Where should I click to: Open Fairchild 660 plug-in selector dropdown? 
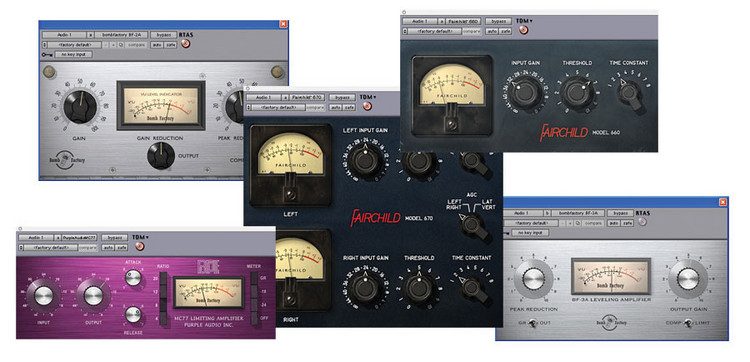464,21
